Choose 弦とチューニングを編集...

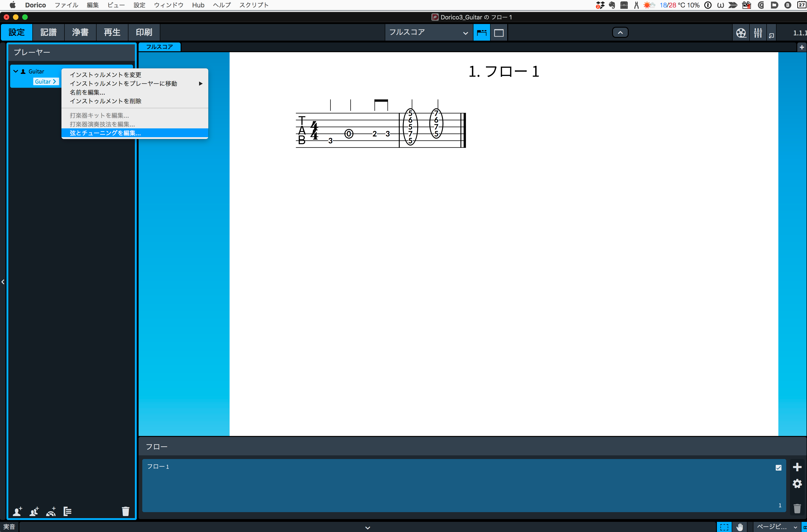pyautogui.click(x=135, y=133)
